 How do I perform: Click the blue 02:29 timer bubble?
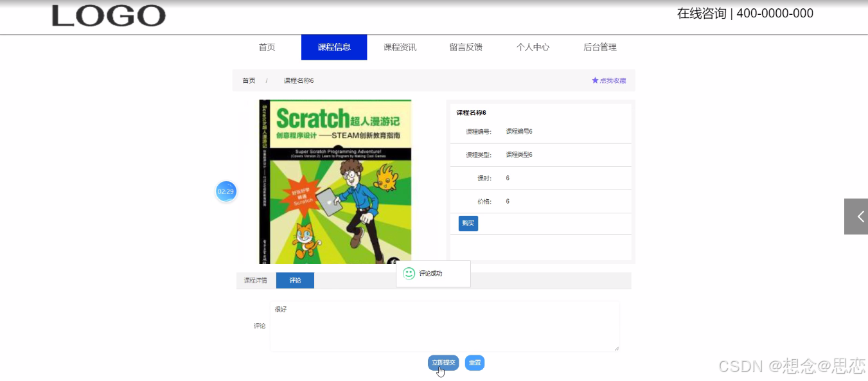[226, 191]
